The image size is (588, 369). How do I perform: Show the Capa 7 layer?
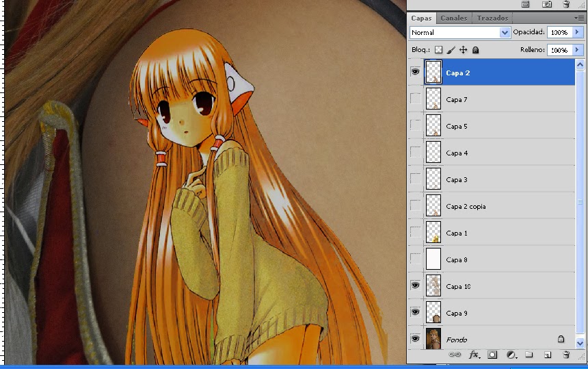point(415,99)
